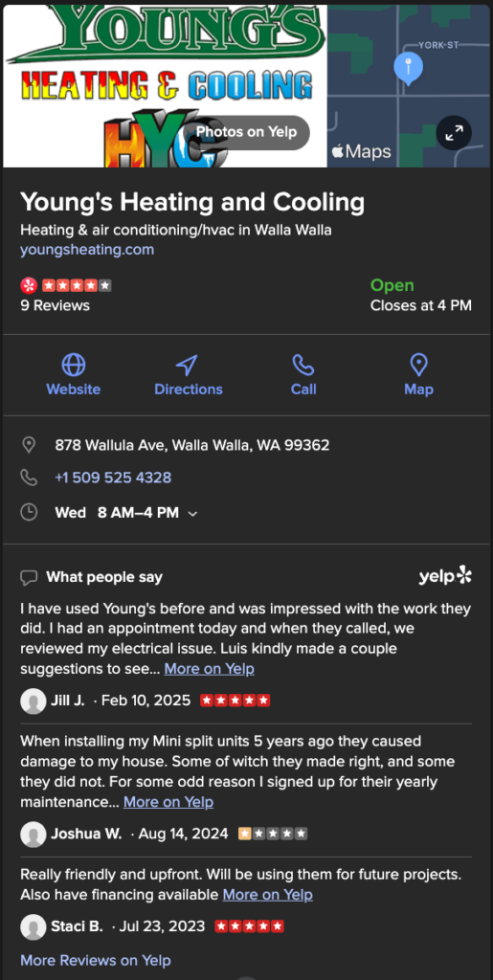Click the Yelp logo in reviews header

[x=445, y=576]
